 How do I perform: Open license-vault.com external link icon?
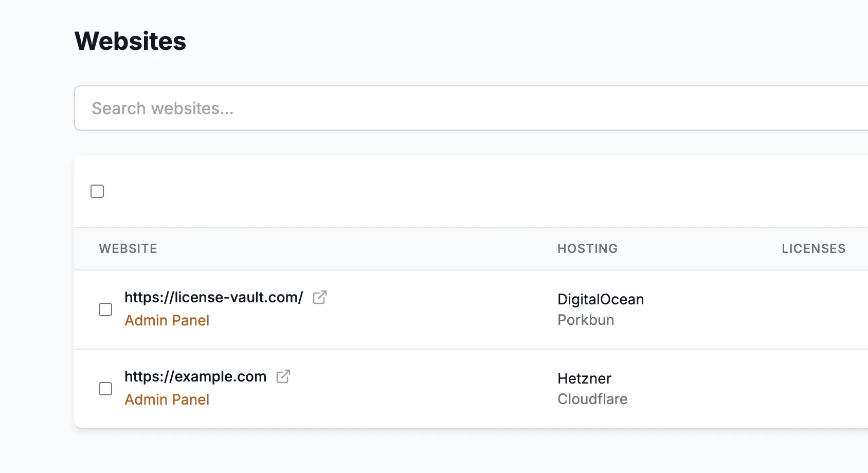coord(319,298)
